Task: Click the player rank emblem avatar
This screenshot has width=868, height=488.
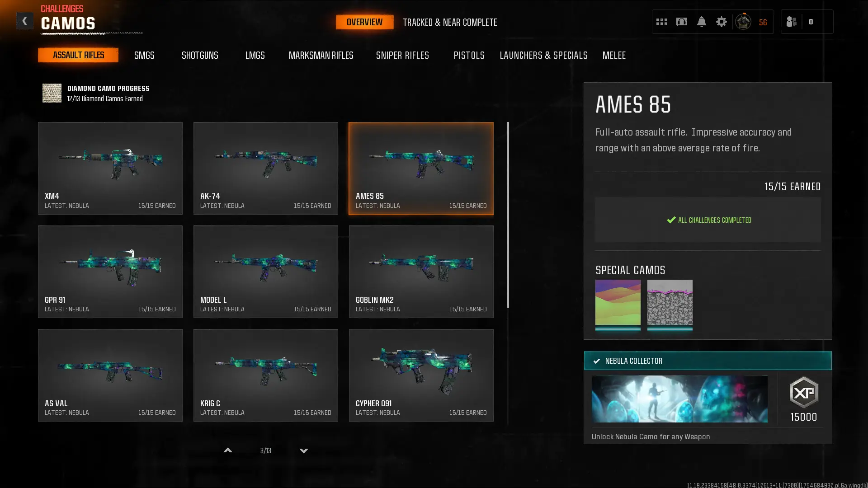Action: coord(743,22)
